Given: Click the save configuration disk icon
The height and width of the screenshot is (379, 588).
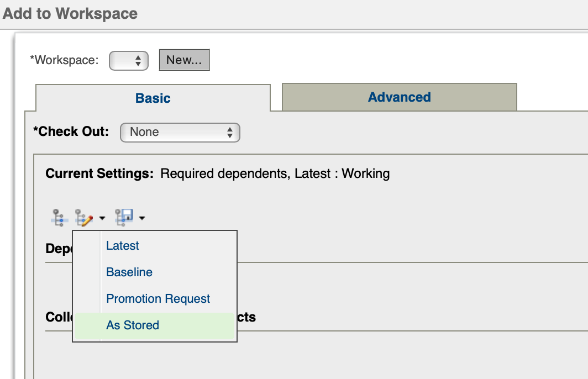Looking at the screenshot, I should click(x=123, y=218).
